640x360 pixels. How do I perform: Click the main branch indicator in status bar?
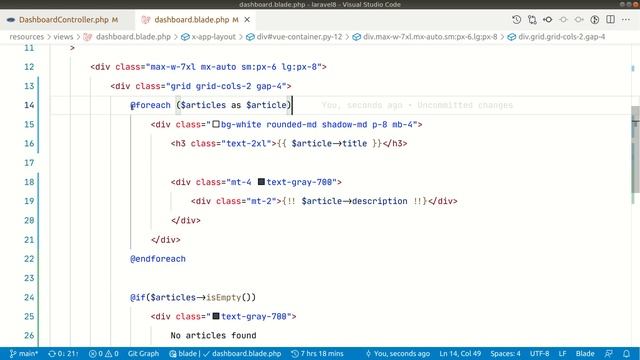pos(24,353)
